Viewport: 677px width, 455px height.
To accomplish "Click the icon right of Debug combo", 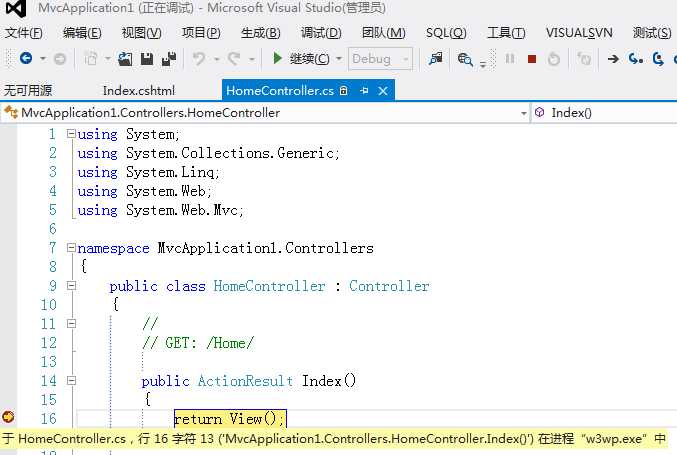I will 436,58.
